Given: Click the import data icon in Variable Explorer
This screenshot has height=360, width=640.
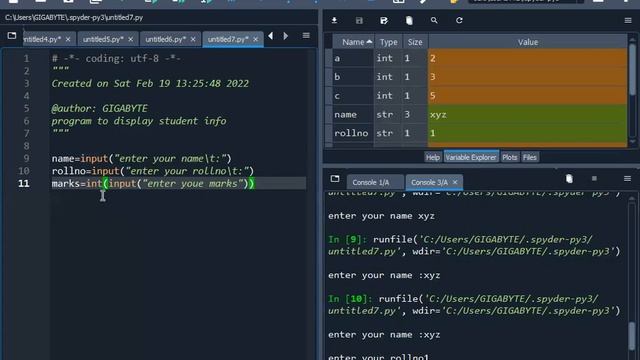Looking at the screenshot, I should 334,20.
